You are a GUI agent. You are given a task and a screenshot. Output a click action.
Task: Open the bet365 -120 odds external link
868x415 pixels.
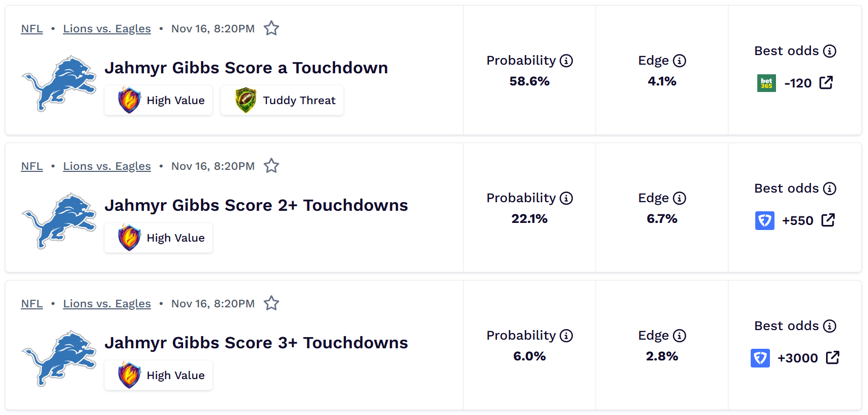coord(826,83)
